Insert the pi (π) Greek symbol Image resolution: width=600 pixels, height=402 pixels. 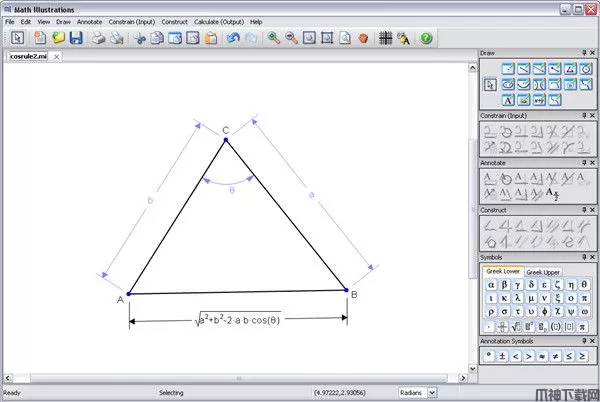pos(584,297)
